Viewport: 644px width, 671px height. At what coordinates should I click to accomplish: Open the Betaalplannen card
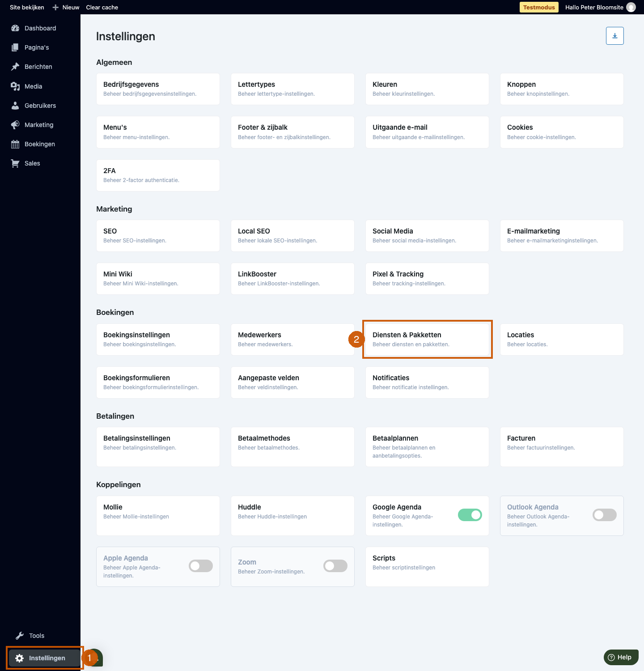427,447
